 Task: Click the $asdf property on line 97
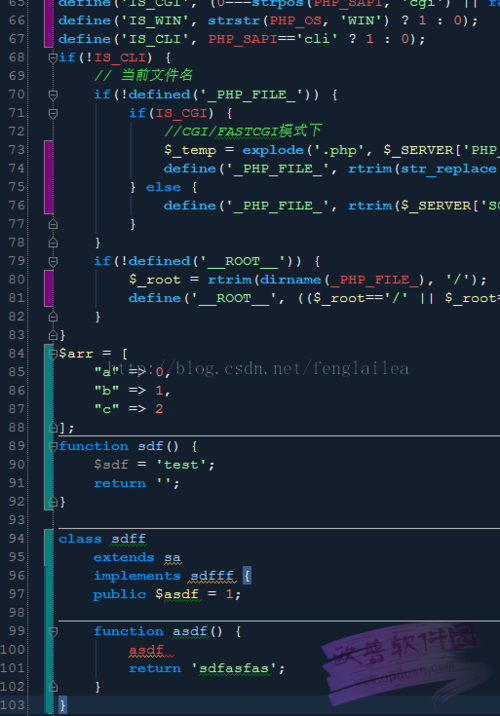[x=177, y=594]
